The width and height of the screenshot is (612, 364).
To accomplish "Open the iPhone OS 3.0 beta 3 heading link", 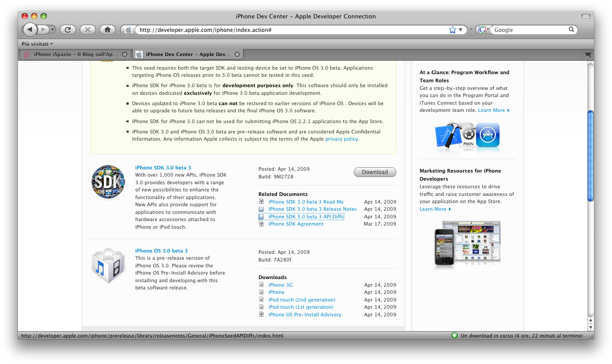I will click(162, 251).
